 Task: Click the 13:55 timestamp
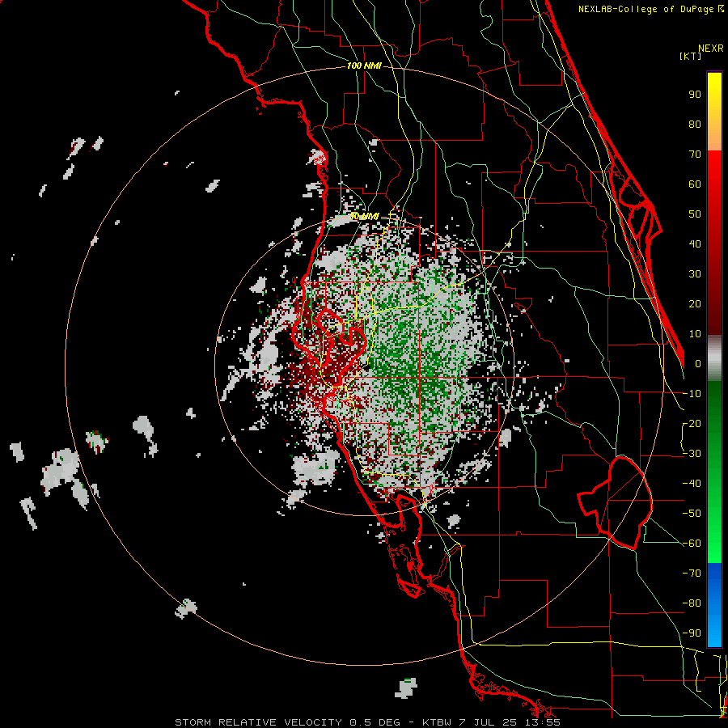[542, 722]
